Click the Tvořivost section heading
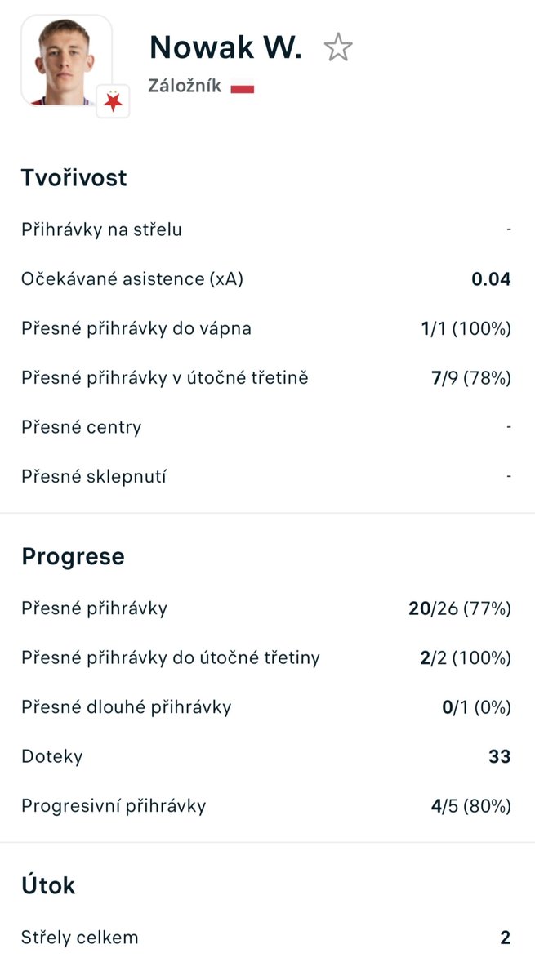 coord(74,178)
